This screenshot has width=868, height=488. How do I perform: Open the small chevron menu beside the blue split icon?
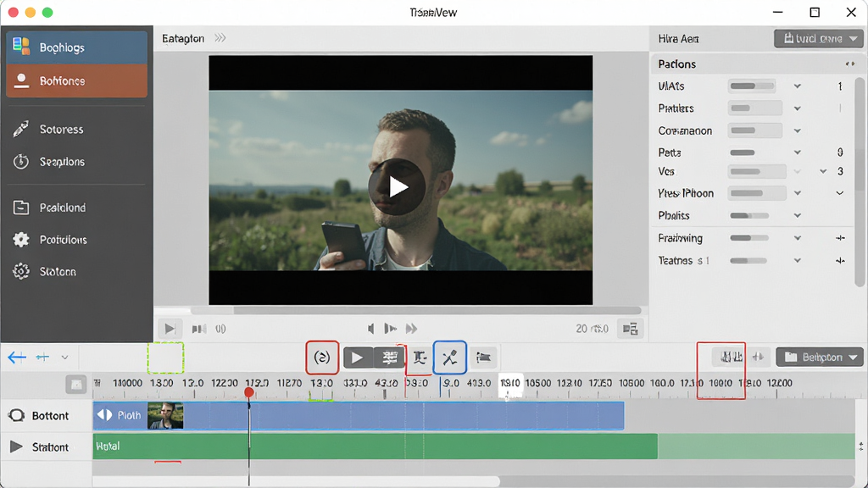(x=64, y=358)
